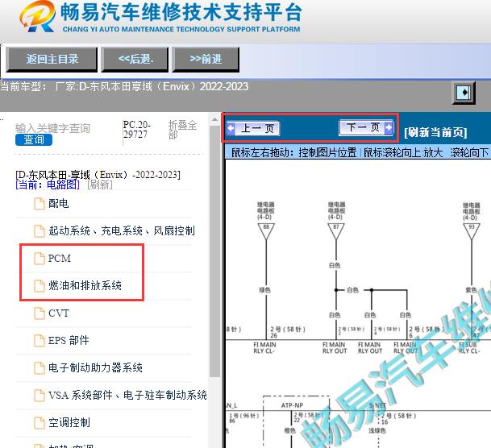This screenshot has height=448, width=491.
Task: Click 折叠全部 to collapse all
Action: coord(182,130)
